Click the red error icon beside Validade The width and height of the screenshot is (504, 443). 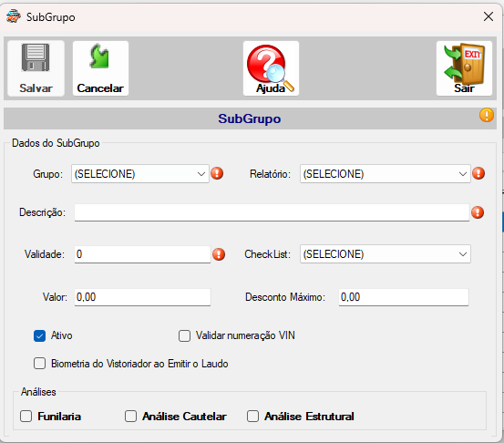click(x=219, y=254)
